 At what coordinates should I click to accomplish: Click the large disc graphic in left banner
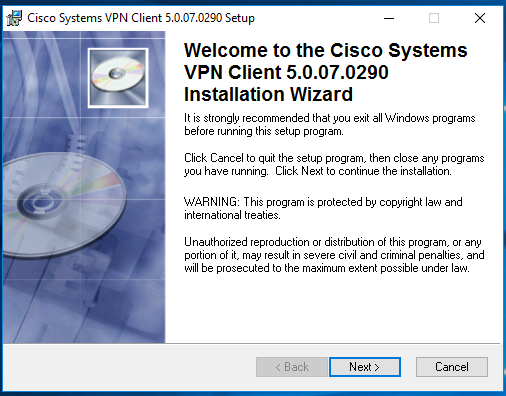(63, 203)
